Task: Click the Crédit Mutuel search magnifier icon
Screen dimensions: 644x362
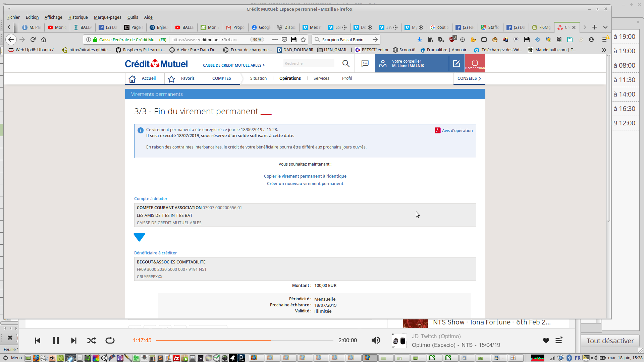Action: click(346, 63)
